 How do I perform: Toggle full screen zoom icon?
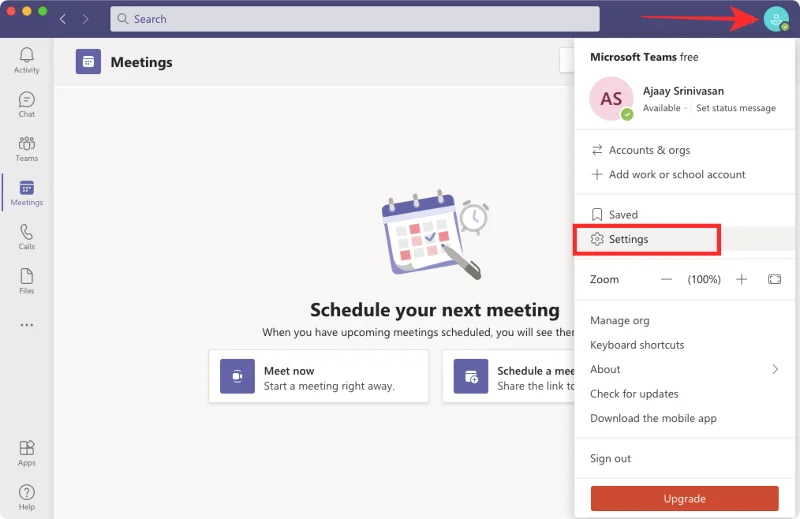pos(774,280)
